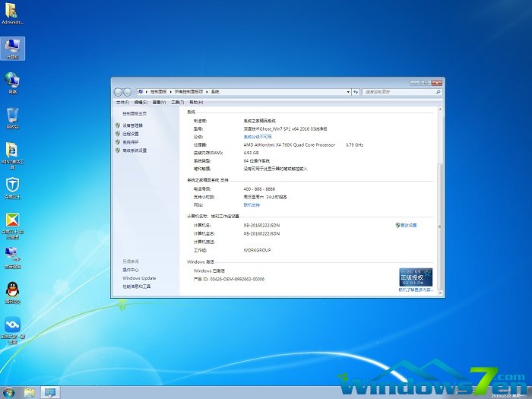The image size is (532, 399).
Task: Go to 控制面板主页 link
Action: [x=135, y=114]
